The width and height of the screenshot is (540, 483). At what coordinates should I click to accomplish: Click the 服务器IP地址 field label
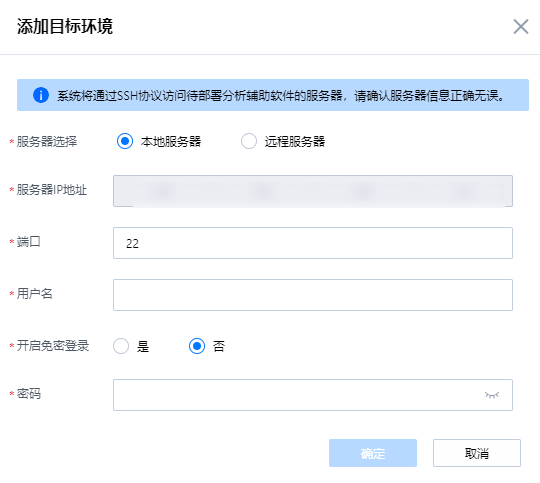[52, 190]
